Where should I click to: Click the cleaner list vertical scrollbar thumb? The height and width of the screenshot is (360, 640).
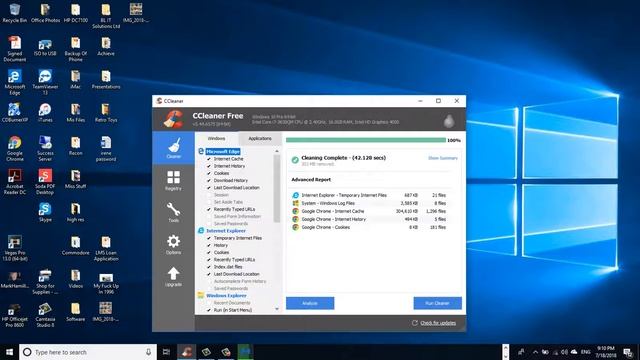tap(277, 188)
